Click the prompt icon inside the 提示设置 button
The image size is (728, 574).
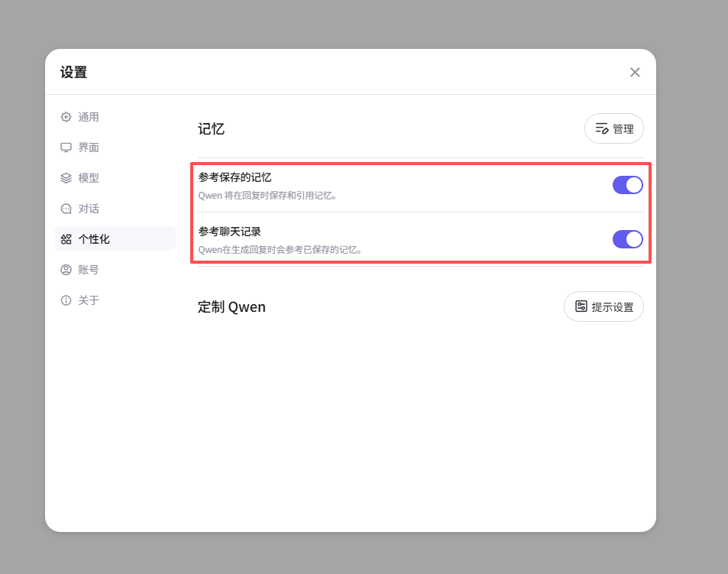tap(581, 306)
